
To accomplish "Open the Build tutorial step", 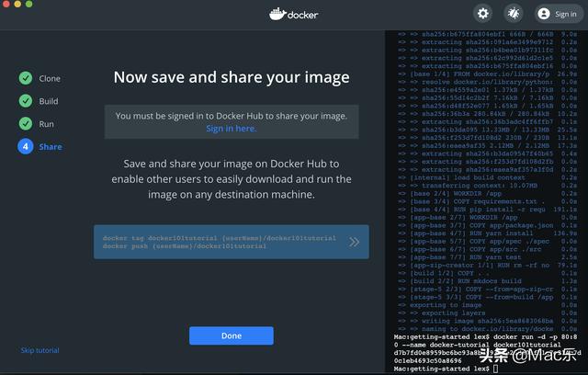I will 49,101.
